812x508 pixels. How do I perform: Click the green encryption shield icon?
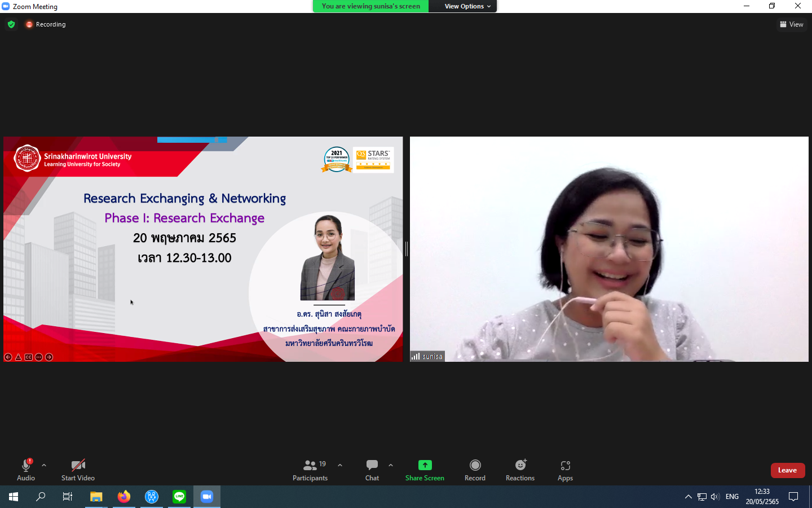pyautogui.click(x=11, y=24)
